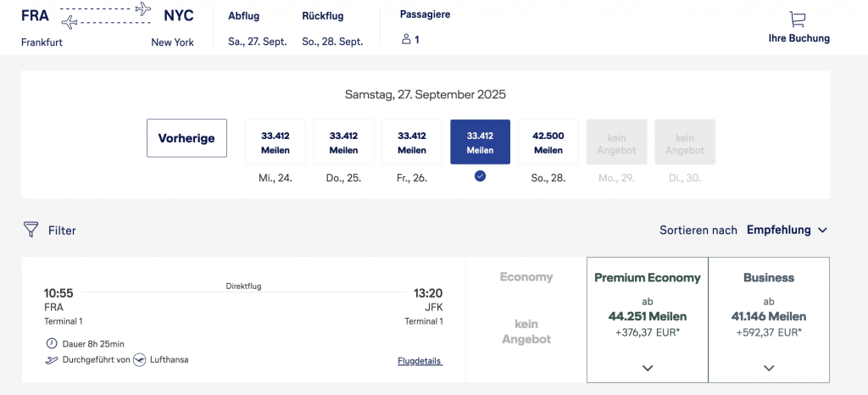Select Thursday 25 date tile
This screenshot has width=868, height=395.
point(343,142)
